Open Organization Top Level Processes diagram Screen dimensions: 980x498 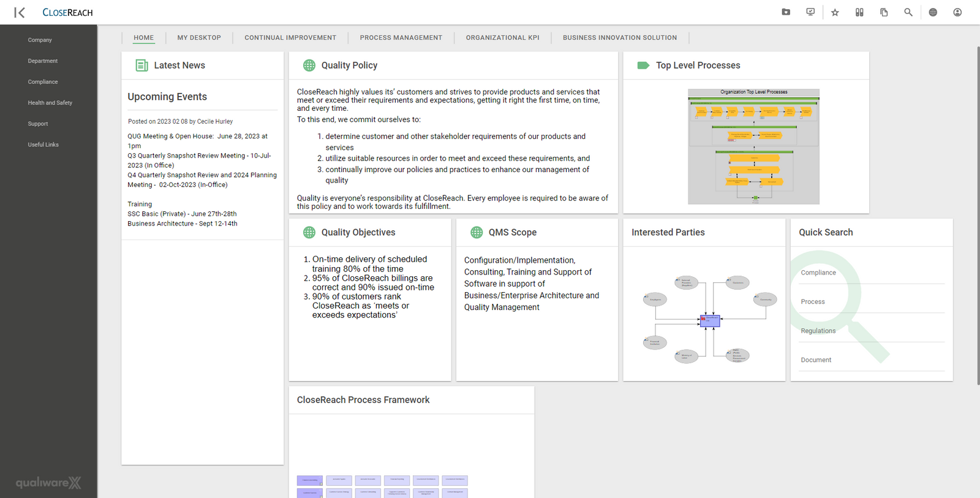(x=753, y=147)
